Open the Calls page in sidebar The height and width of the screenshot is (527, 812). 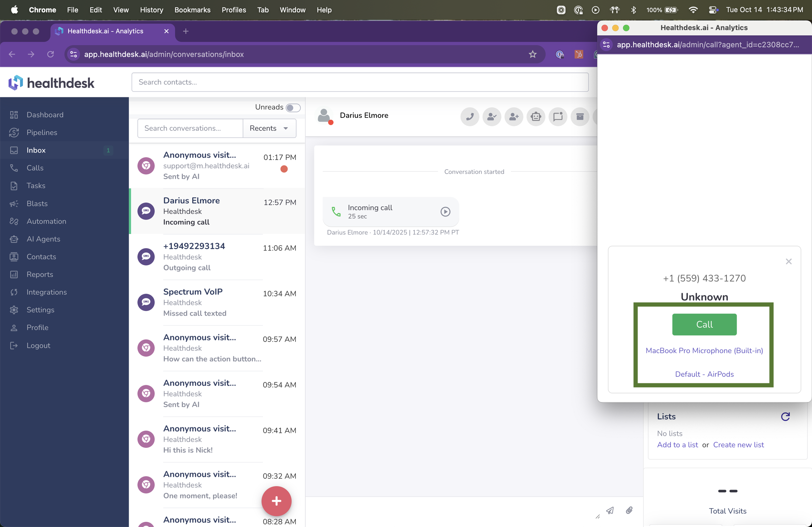pos(35,168)
